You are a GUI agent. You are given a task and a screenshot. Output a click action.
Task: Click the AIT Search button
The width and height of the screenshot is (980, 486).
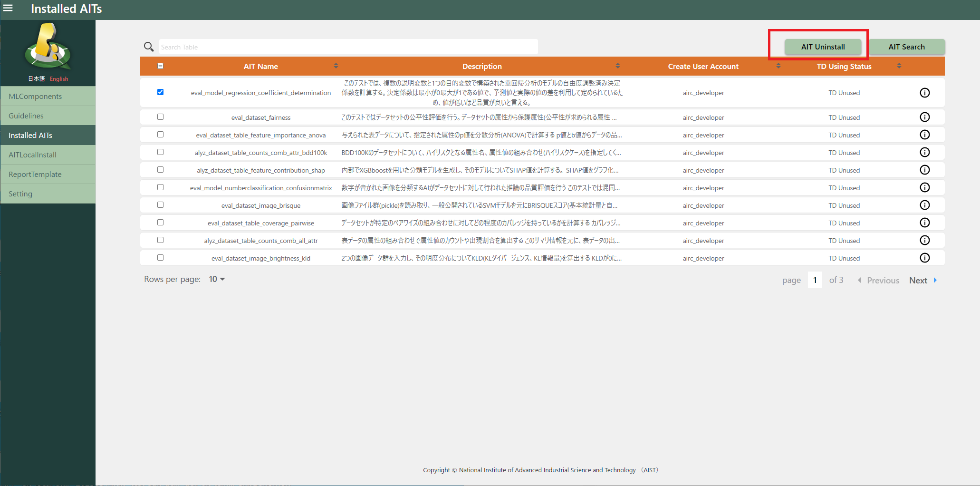pos(906,47)
